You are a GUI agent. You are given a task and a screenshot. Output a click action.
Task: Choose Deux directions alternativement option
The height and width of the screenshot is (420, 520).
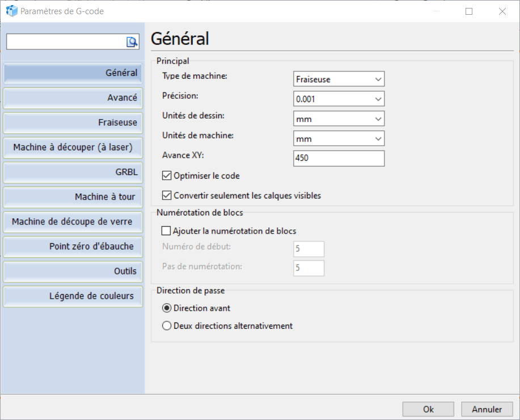coord(167,326)
